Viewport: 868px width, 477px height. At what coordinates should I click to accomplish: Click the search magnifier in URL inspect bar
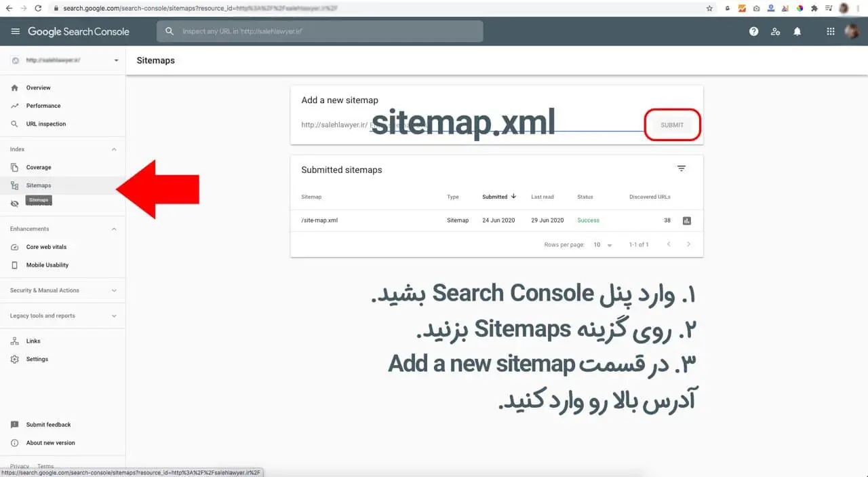(x=170, y=31)
